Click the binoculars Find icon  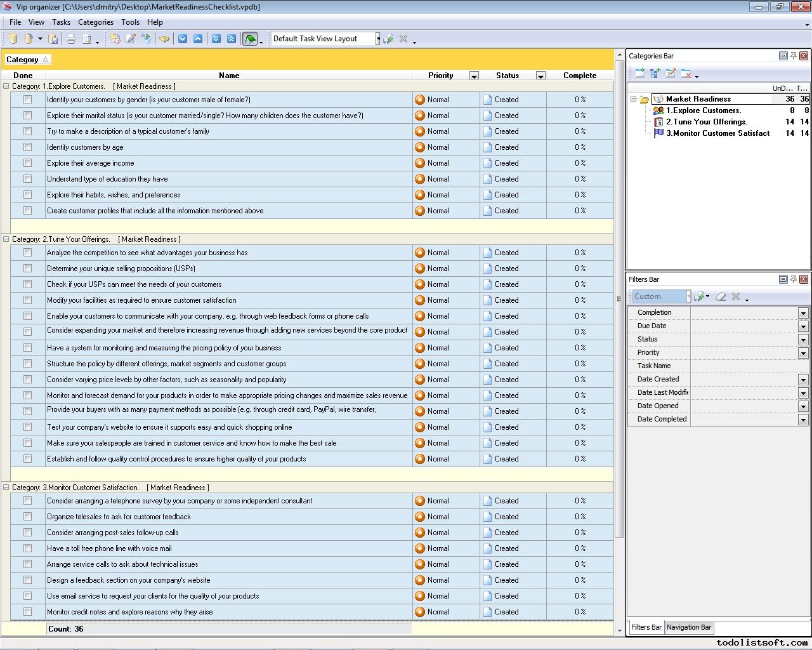[x=164, y=39]
